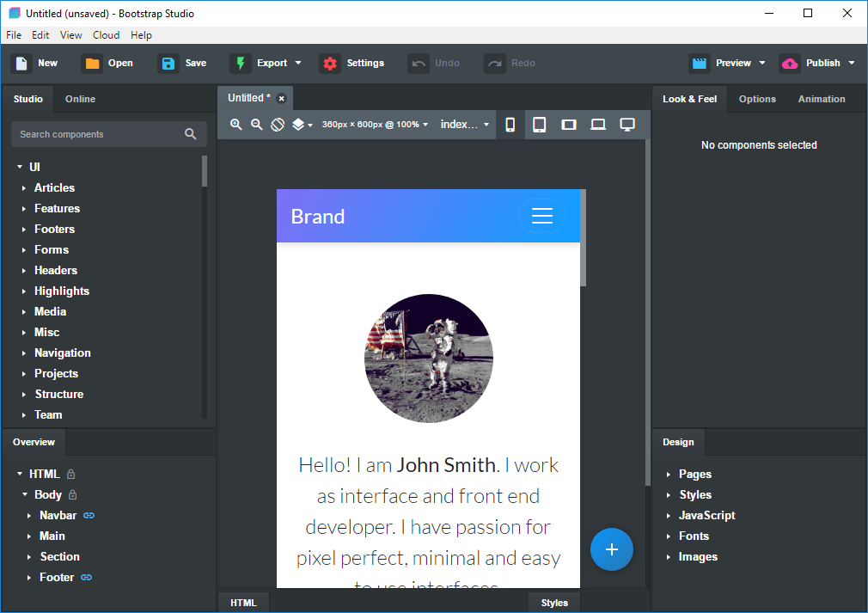This screenshot has height=613, width=868.
Task: Switch preview to desktop monitor size
Action: 627,125
